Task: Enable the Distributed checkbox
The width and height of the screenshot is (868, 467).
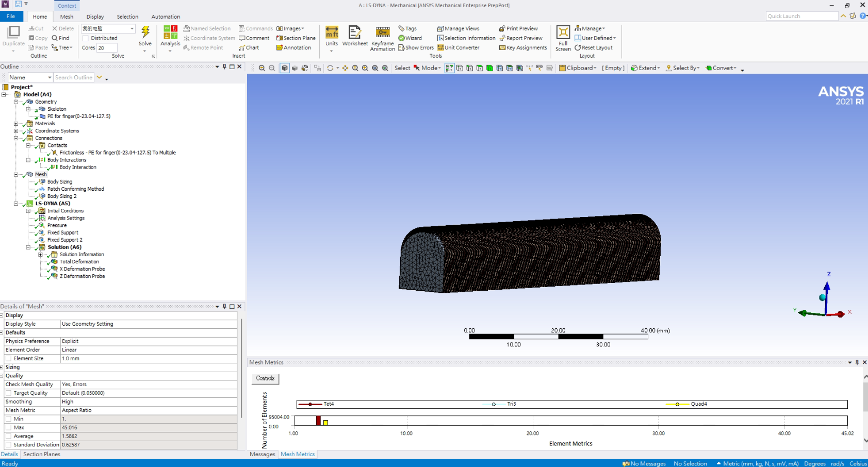Action: click(86, 38)
